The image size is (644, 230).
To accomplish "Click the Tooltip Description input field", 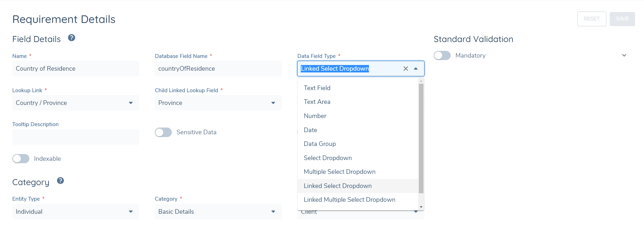I will point(75,137).
